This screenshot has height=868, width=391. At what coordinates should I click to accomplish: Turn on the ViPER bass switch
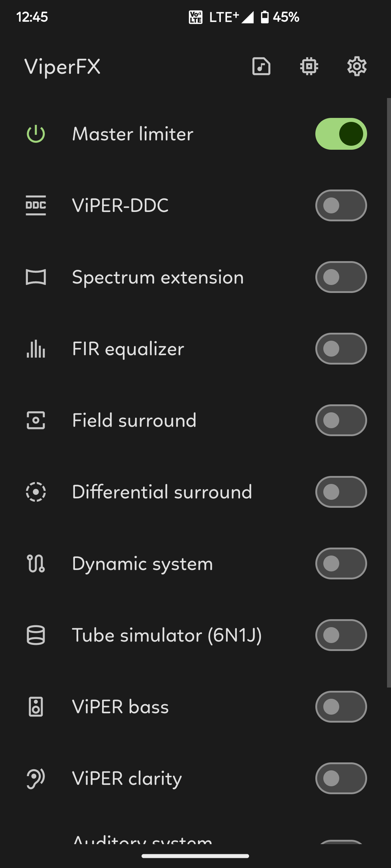point(341,707)
